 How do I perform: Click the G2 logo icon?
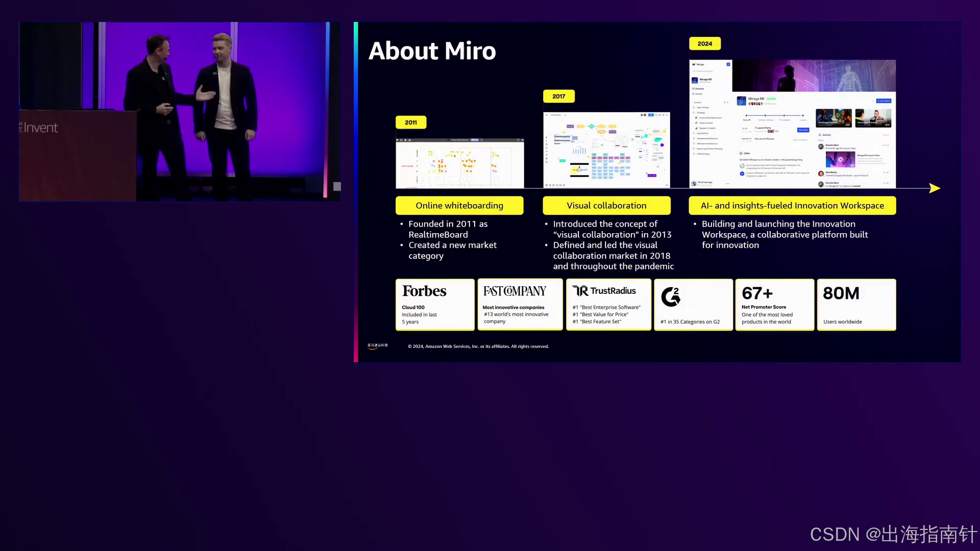click(x=671, y=296)
